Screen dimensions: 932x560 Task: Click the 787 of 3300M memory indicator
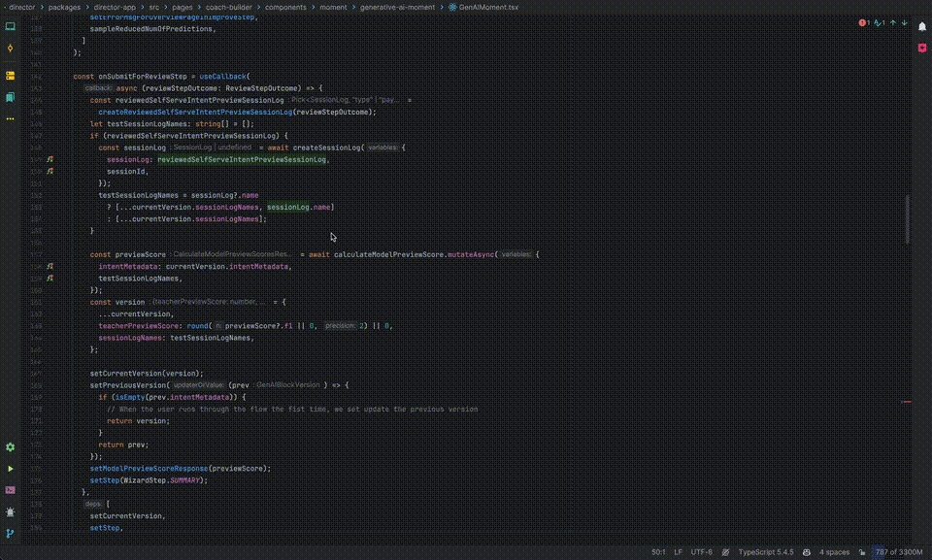(898, 552)
